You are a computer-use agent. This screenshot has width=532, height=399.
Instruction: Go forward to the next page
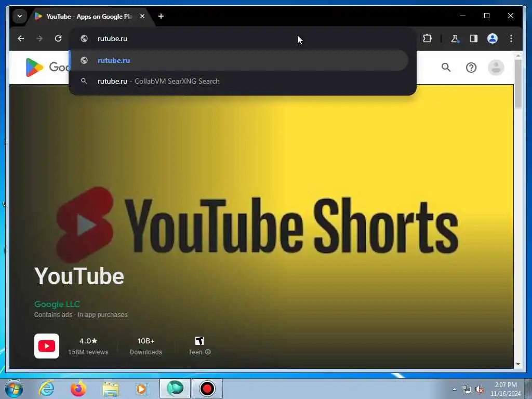coord(39,38)
